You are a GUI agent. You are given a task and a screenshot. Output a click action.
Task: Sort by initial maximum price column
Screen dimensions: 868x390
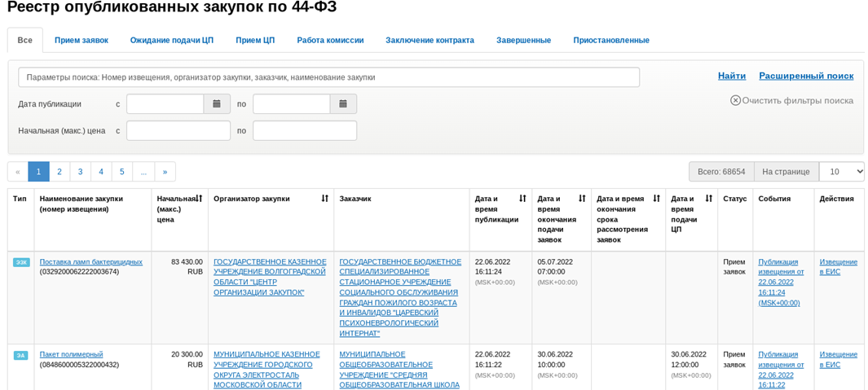tap(200, 198)
